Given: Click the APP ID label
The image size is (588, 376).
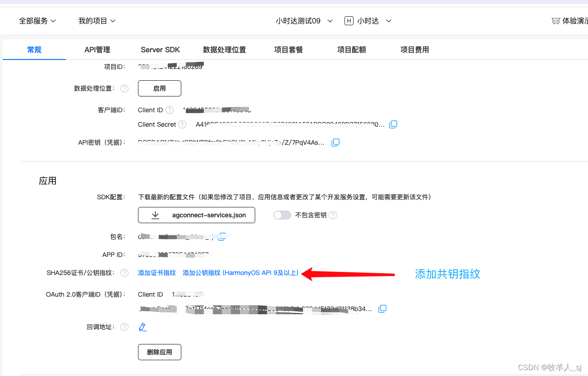Looking at the screenshot, I should click(114, 255).
